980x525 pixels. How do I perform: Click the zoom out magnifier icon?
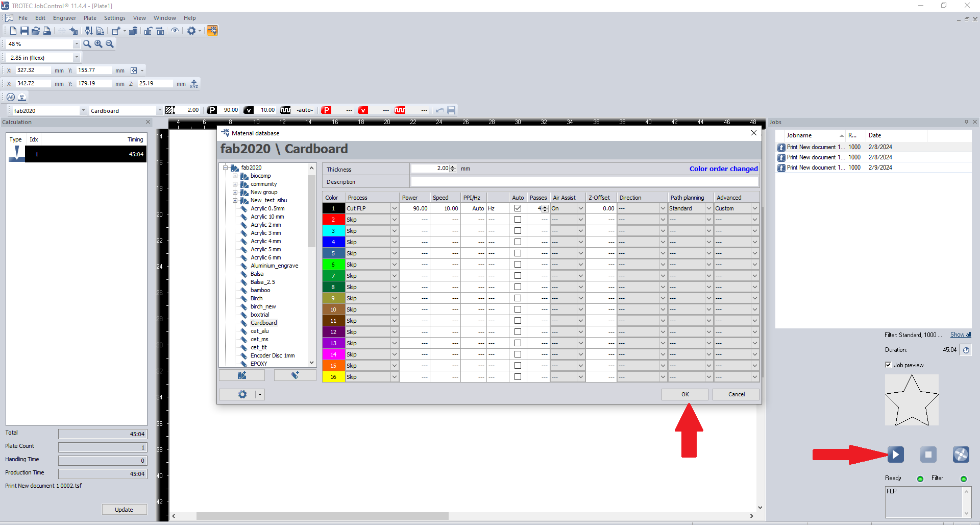click(110, 44)
